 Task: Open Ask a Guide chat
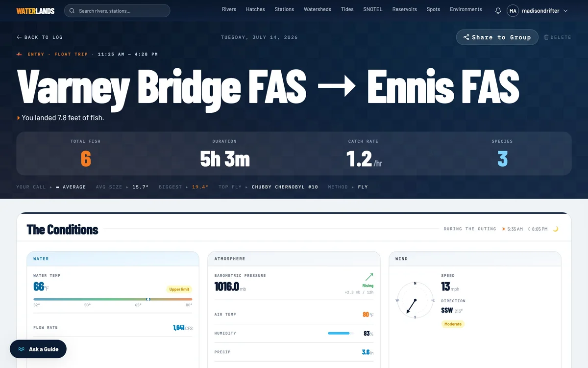tap(38, 349)
